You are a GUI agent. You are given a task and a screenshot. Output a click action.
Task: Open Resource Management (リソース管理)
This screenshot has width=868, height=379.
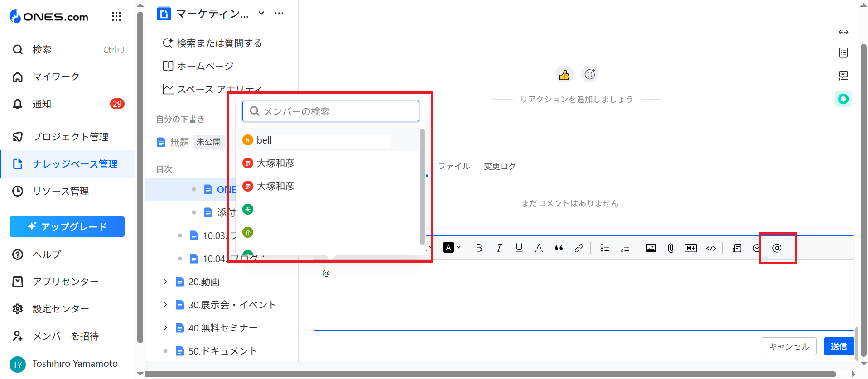68,191
